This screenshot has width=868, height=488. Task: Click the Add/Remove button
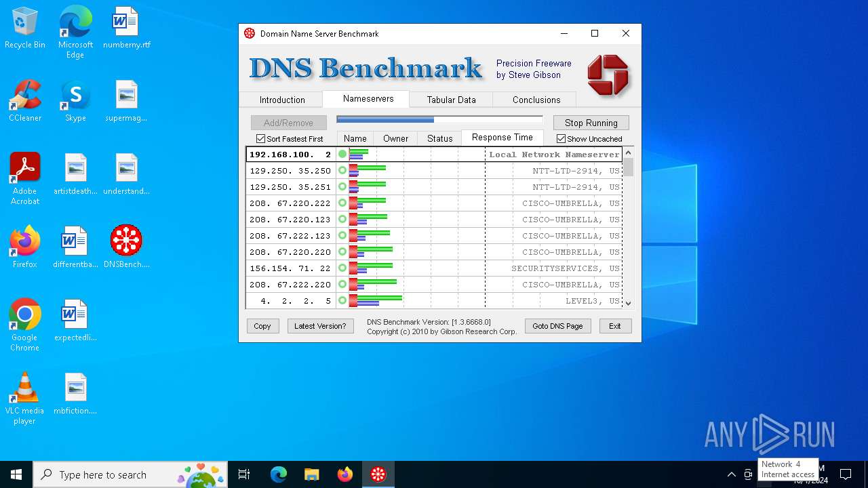tap(288, 123)
